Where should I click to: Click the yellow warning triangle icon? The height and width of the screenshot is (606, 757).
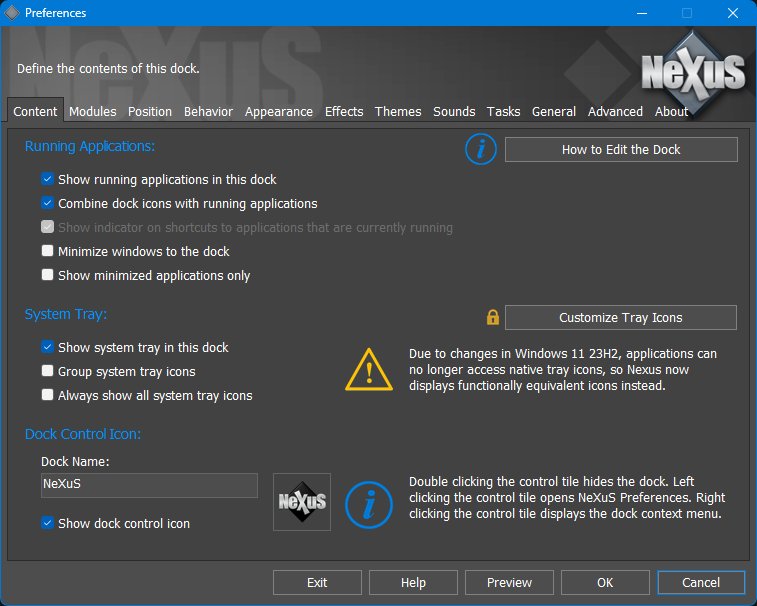pyautogui.click(x=369, y=370)
